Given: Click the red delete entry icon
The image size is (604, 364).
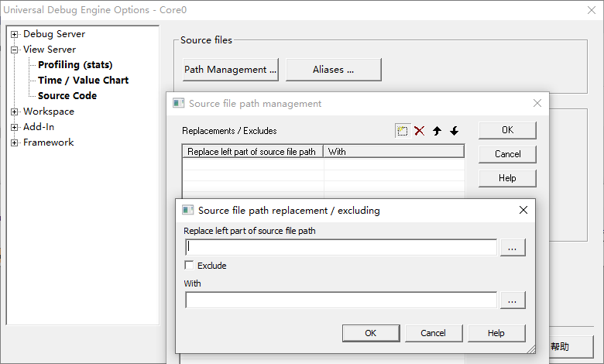Looking at the screenshot, I should coord(420,131).
